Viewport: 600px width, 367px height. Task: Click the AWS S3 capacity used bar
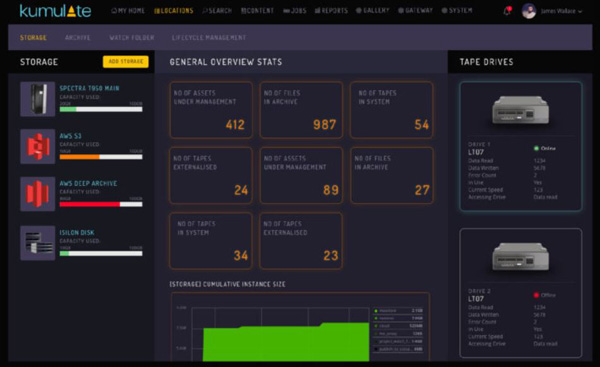(x=101, y=157)
